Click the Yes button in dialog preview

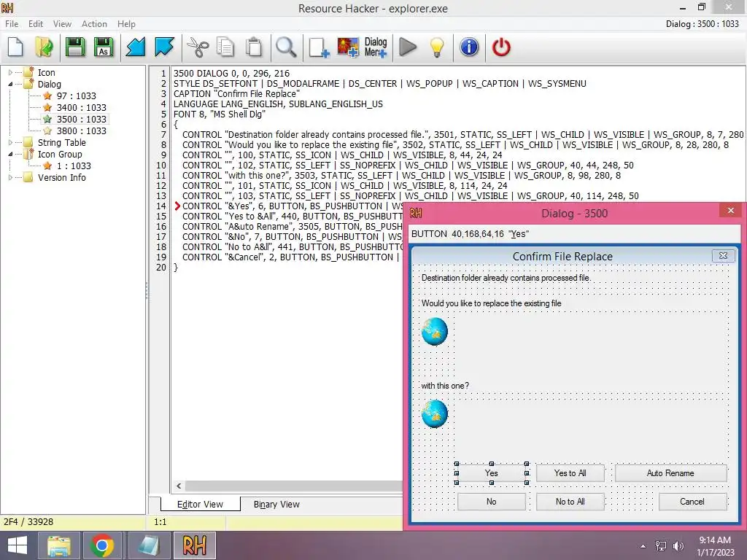click(x=491, y=473)
